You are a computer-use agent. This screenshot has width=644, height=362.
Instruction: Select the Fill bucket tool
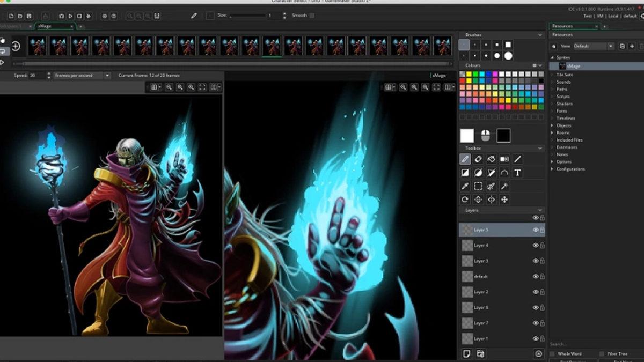pyautogui.click(x=491, y=159)
